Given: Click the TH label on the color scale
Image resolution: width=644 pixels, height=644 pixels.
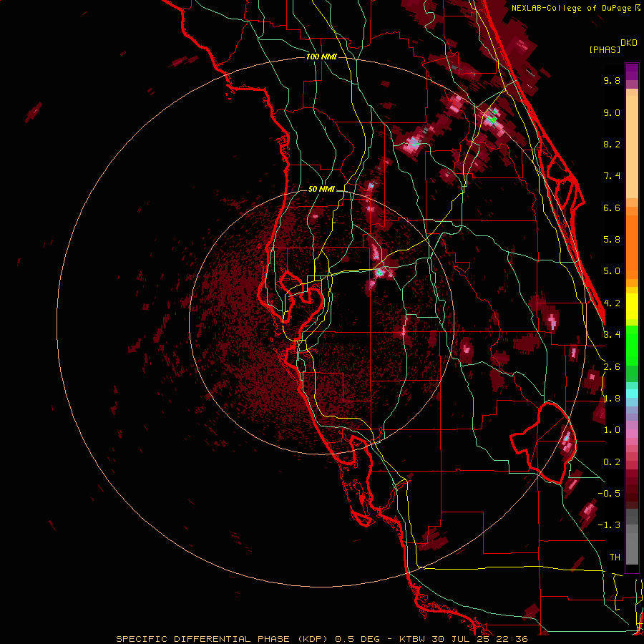Looking at the screenshot, I should pyautogui.click(x=615, y=557).
